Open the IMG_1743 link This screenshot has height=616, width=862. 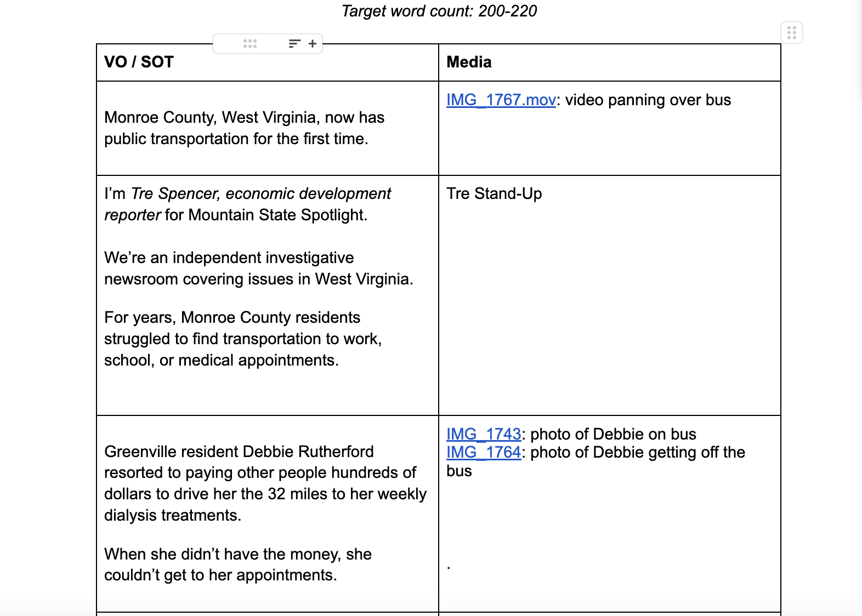pos(484,434)
